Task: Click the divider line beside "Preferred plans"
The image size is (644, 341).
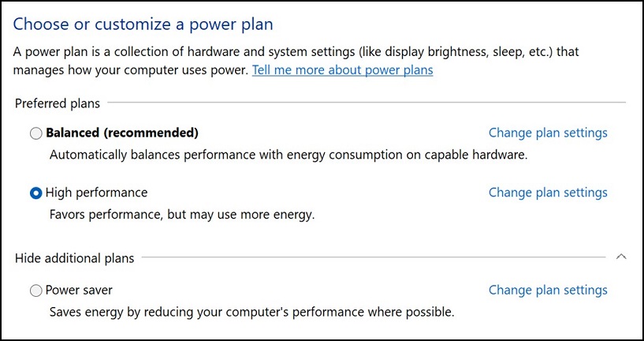Action: pos(367,103)
